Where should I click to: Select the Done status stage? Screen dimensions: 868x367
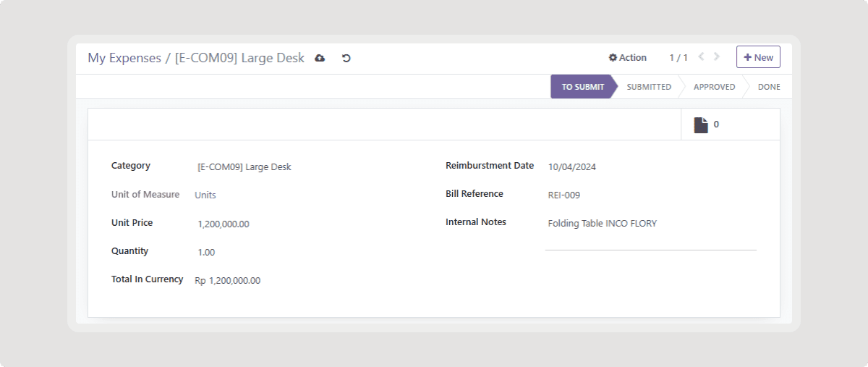[768, 87]
